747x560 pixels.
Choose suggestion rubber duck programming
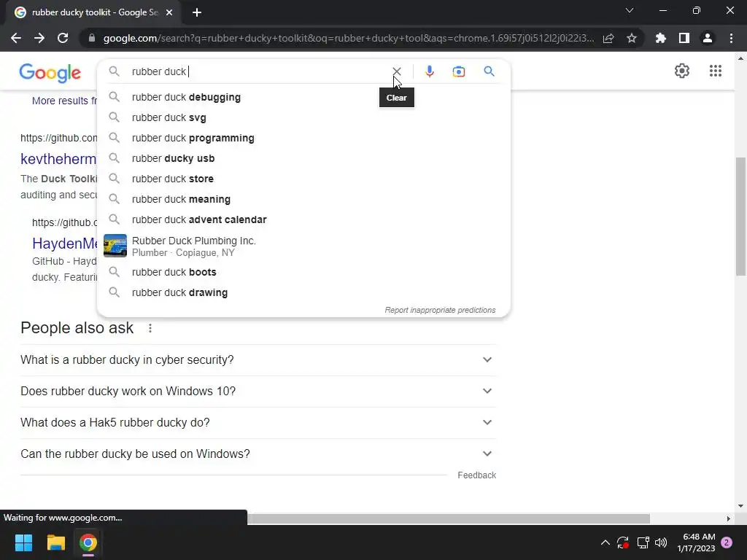[303, 138]
